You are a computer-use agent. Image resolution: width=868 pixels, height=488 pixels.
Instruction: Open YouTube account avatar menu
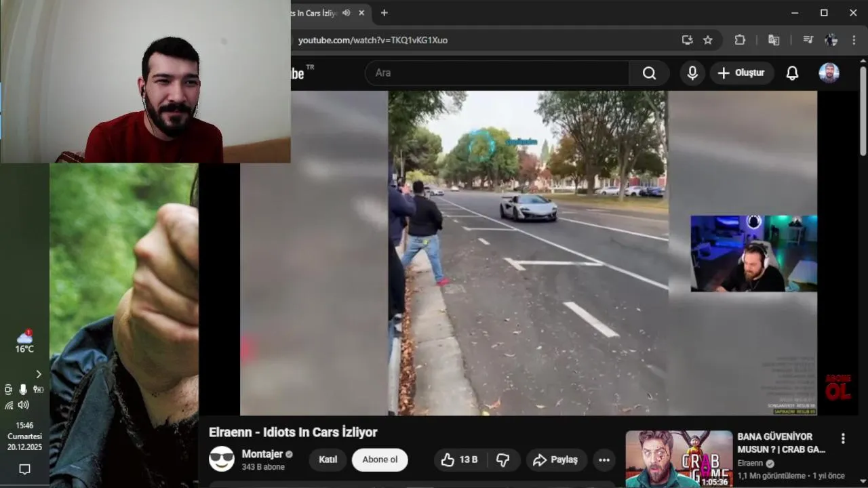click(x=829, y=73)
